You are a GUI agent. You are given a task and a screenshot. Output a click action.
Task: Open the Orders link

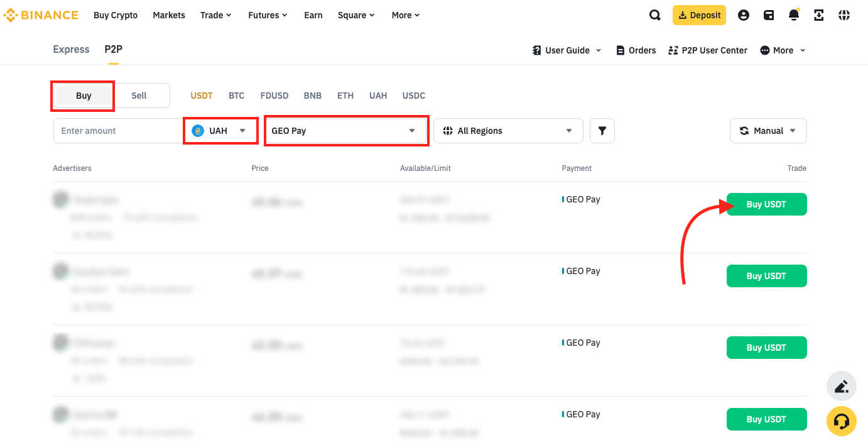point(636,50)
